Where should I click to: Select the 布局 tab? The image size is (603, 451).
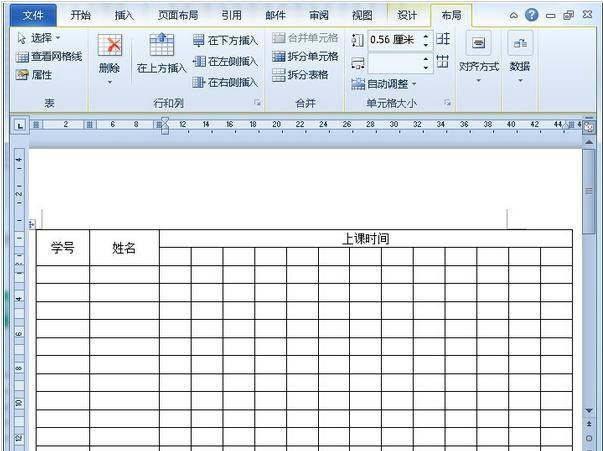[451, 15]
